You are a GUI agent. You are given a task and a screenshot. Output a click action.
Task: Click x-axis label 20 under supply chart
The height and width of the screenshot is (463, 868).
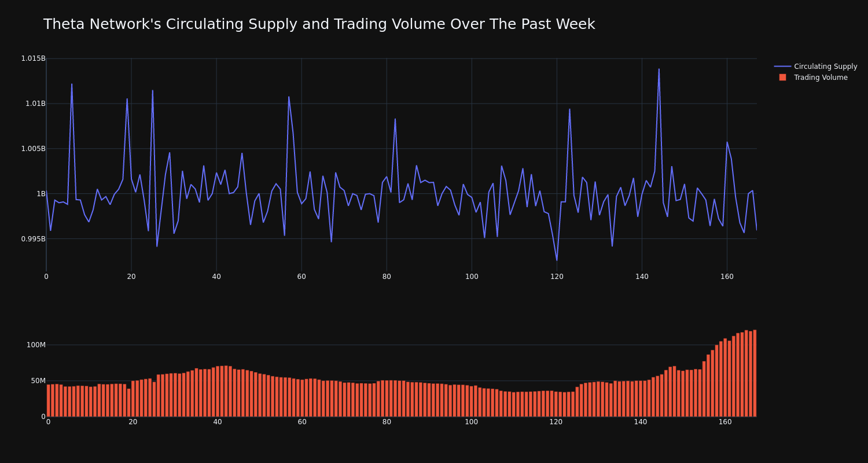[131, 277]
